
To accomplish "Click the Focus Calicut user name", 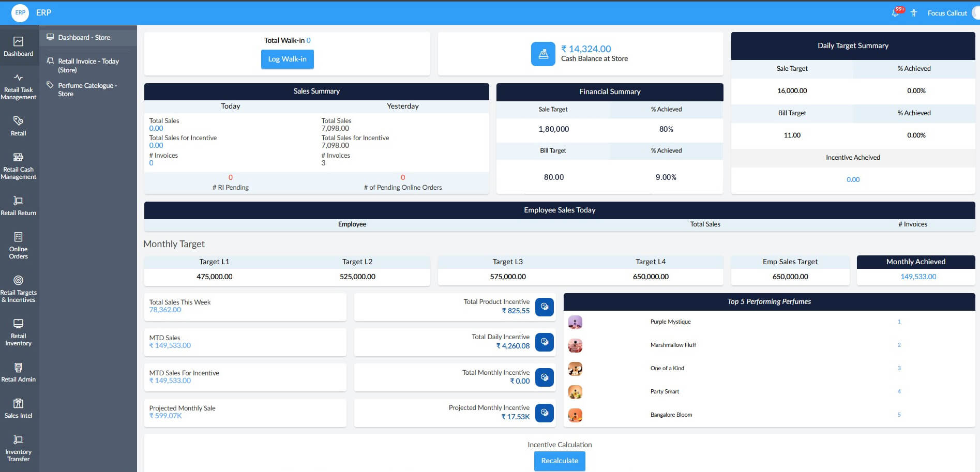I will (947, 13).
